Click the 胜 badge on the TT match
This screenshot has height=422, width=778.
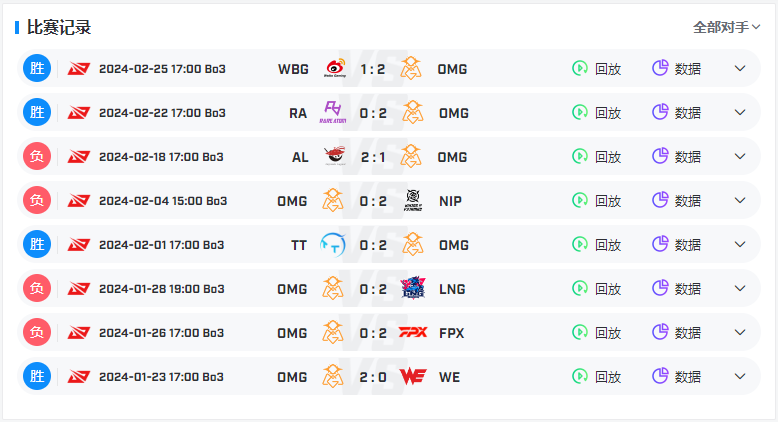[x=37, y=244]
